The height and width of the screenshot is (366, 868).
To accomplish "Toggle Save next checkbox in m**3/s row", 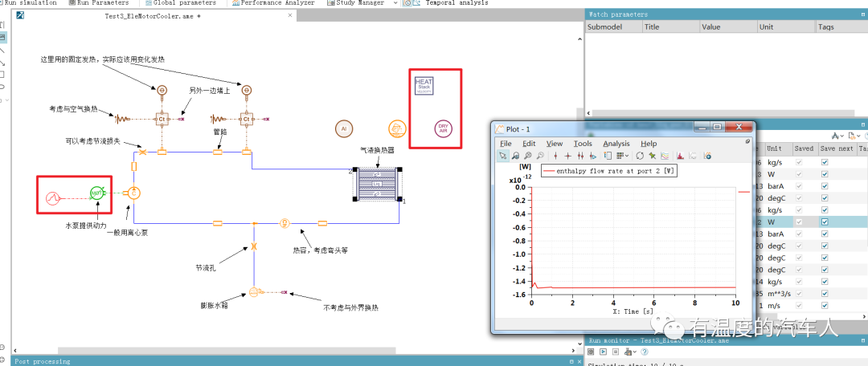I will [x=825, y=293].
